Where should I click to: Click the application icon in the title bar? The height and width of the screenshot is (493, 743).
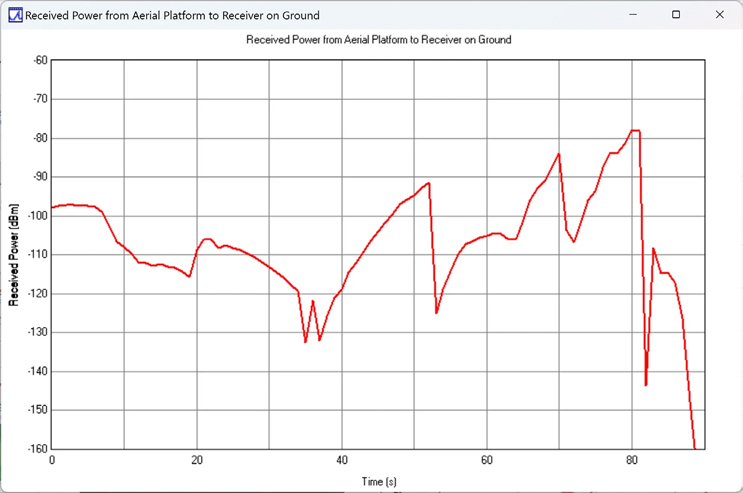14,15
